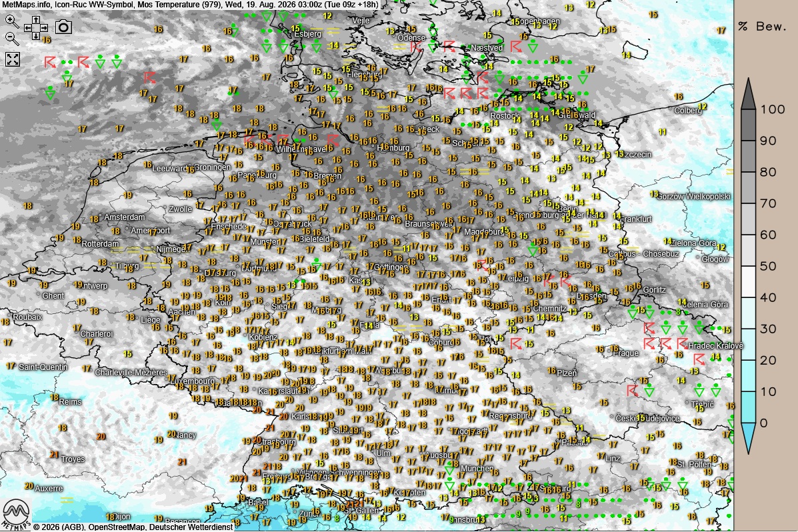
Task: Select the white legend band between 40 and 50
Action: (748, 282)
